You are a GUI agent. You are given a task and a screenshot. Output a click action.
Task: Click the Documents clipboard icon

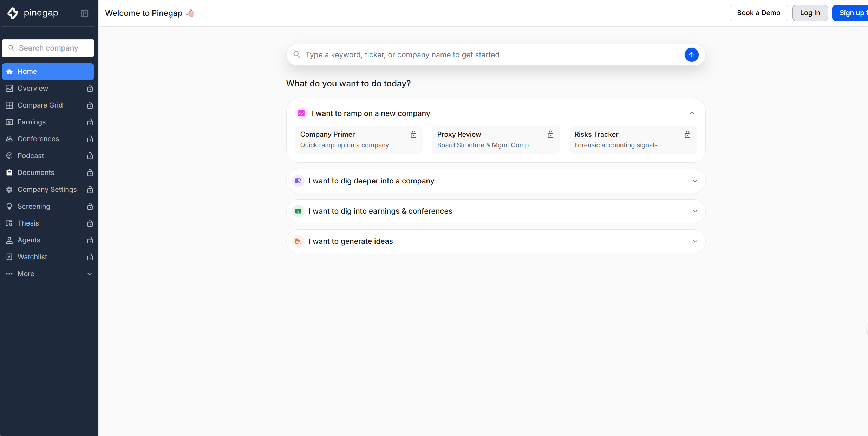click(9, 173)
